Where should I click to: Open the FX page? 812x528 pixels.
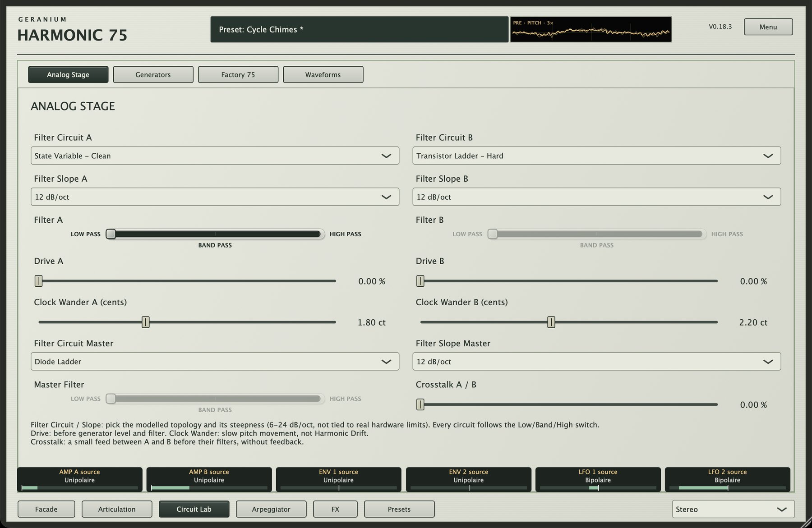(335, 509)
